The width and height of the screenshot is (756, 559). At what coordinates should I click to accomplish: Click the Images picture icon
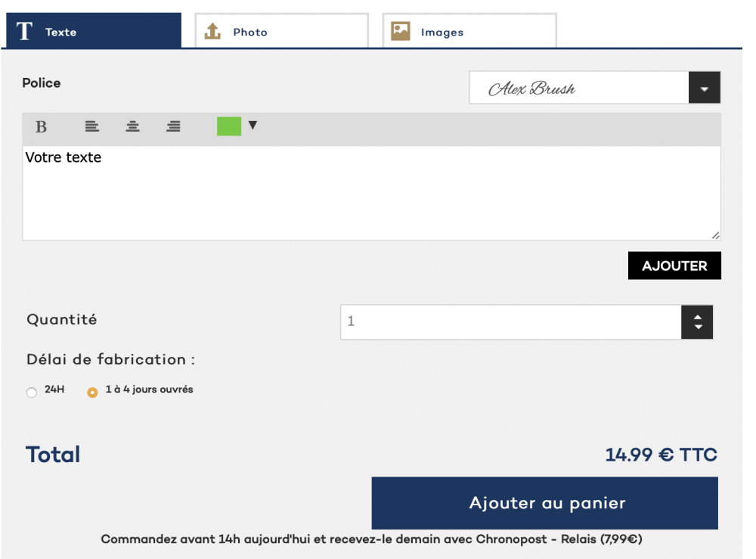click(400, 31)
